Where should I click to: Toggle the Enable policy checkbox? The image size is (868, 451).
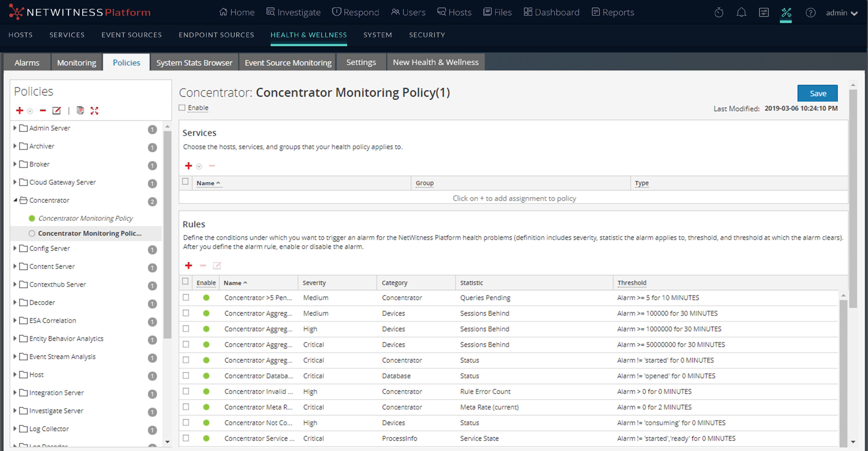click(182, 108)
